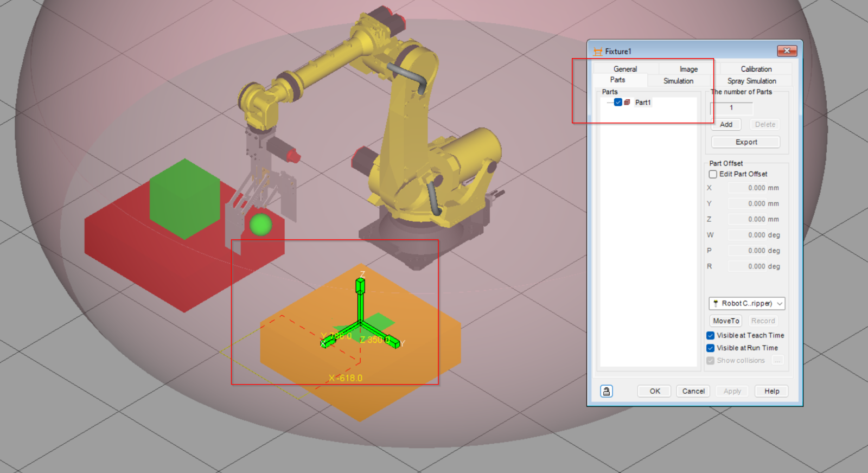Click the disabled Delete button
Screen dimensions: 868x473
click(765, 124)
